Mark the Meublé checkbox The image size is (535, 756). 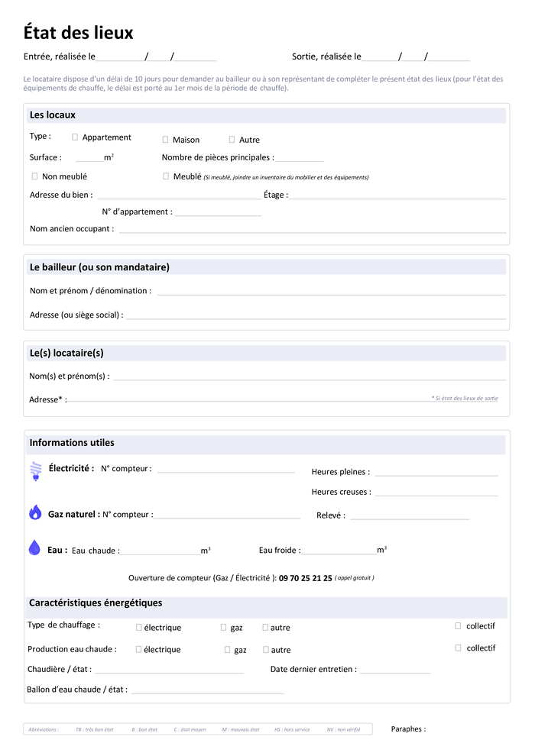point(166,176)
